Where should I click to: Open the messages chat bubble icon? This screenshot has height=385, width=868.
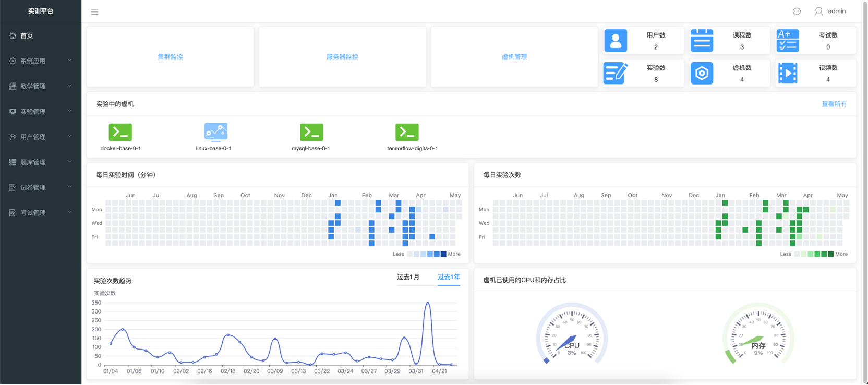tap(797, 11)
